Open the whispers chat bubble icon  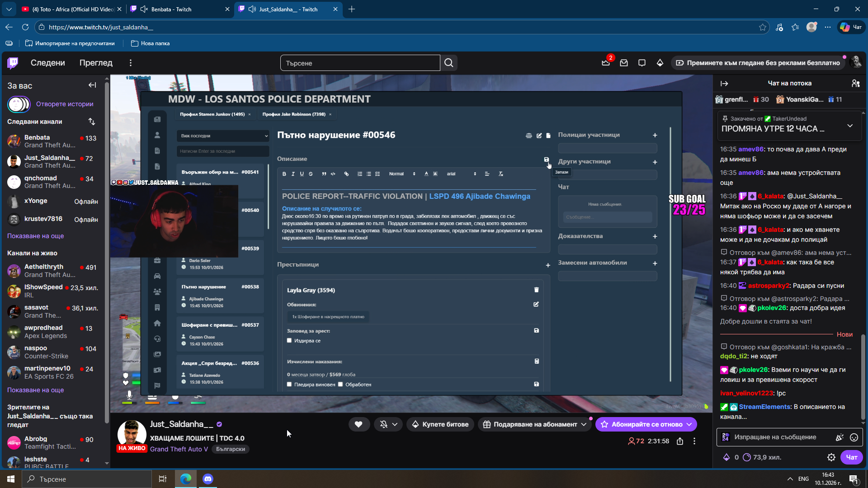(x=642, y=63)
